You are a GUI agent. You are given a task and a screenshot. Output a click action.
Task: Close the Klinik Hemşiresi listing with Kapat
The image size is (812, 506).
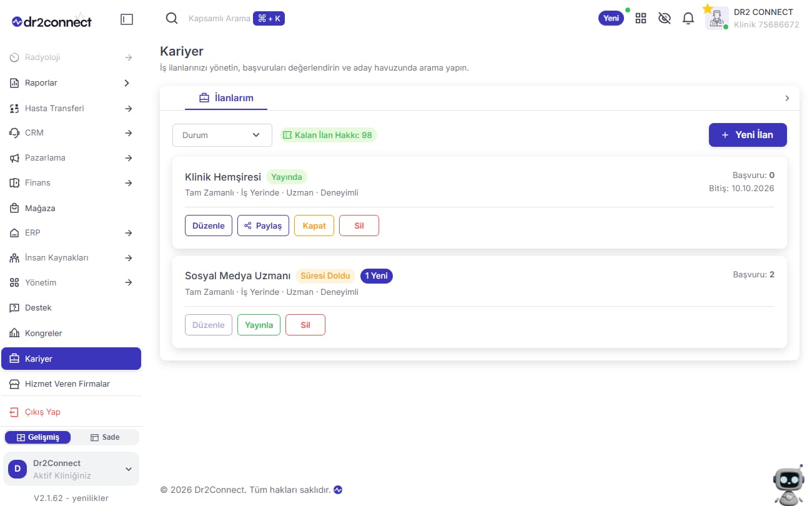(x=314, y=226)
